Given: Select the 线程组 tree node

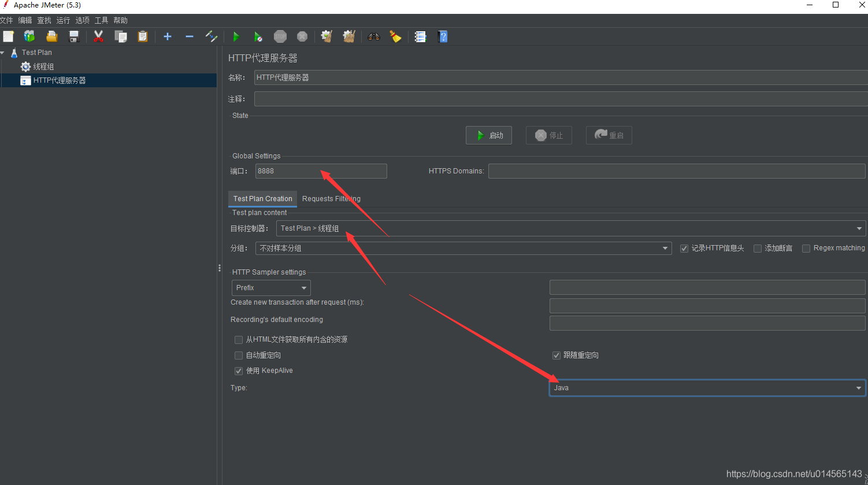Looking at the screenshot, I should (43, 66).
